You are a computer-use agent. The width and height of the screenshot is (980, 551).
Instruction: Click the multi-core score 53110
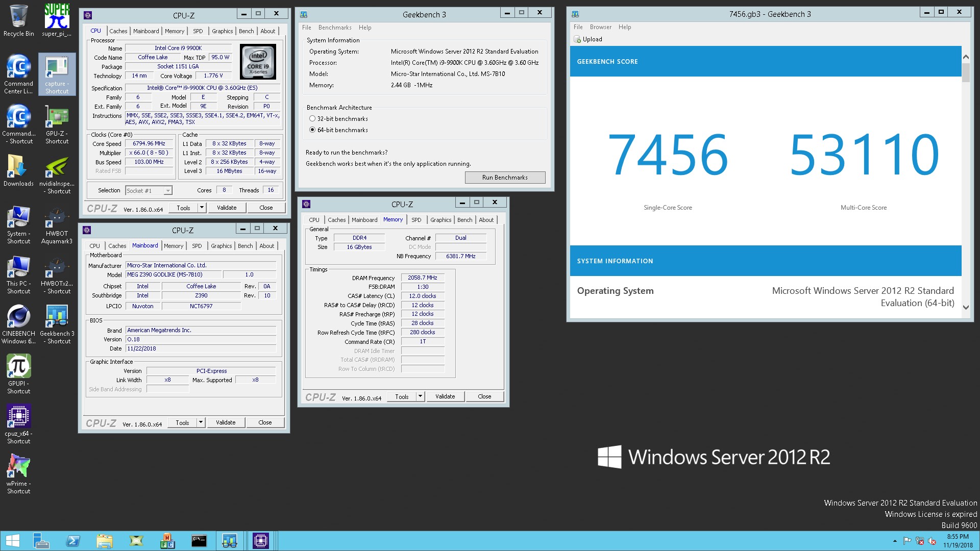pyautogui.click(x=864, y=154)
